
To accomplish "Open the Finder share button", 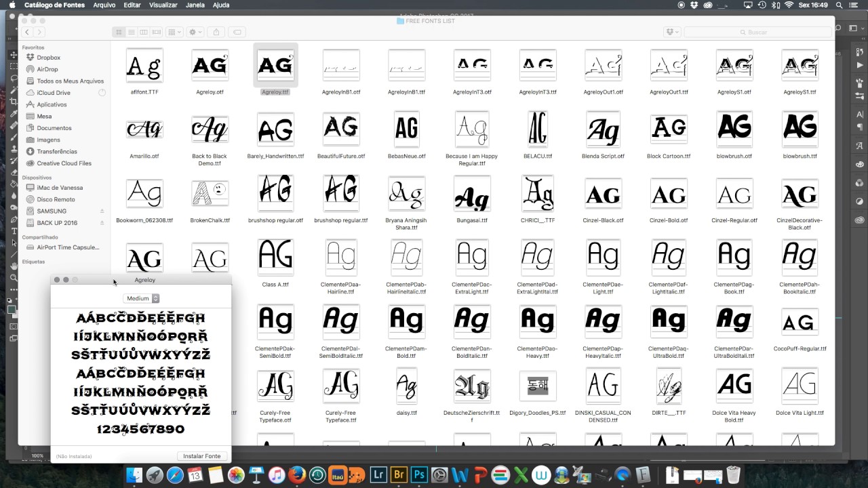I will (216, 32).
